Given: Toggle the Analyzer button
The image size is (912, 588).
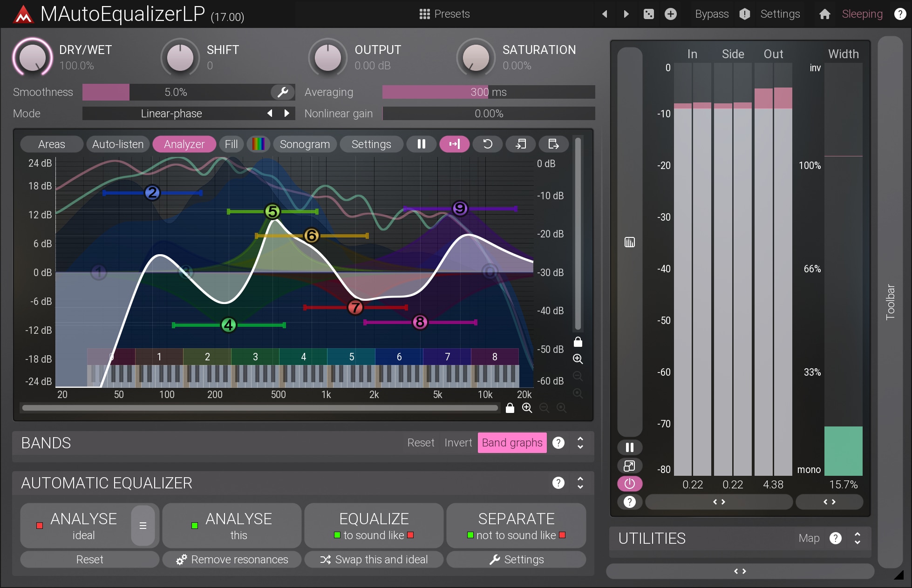Looking at the screenshot, I should (184, 144).
